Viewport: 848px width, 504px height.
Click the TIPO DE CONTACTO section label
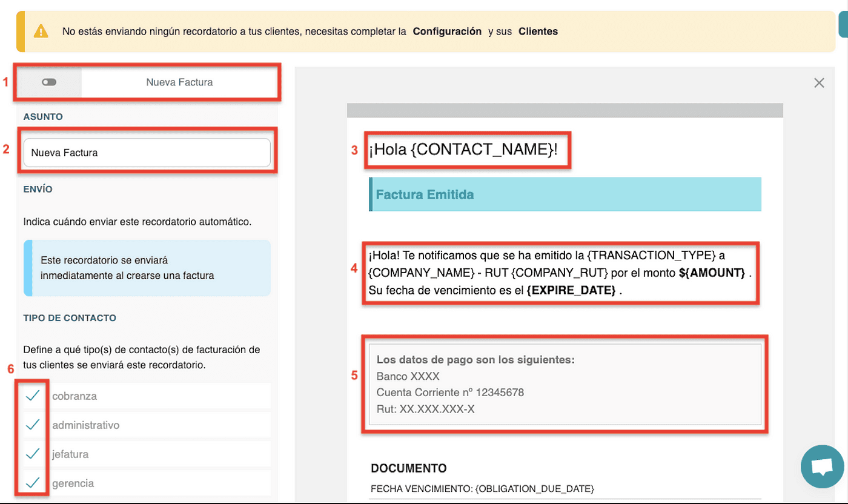(70, 317)
